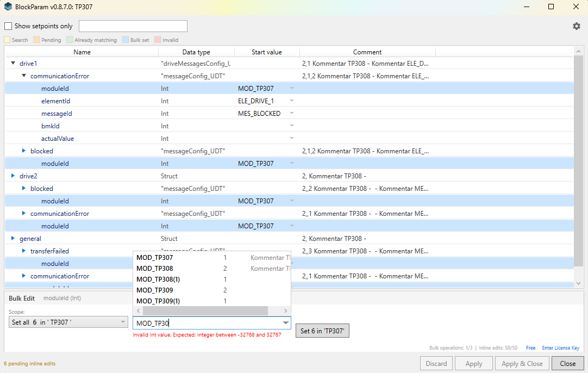Discard the pending inline edits
This screenshot has height=373, width=588.
click(x=436, y=363)
